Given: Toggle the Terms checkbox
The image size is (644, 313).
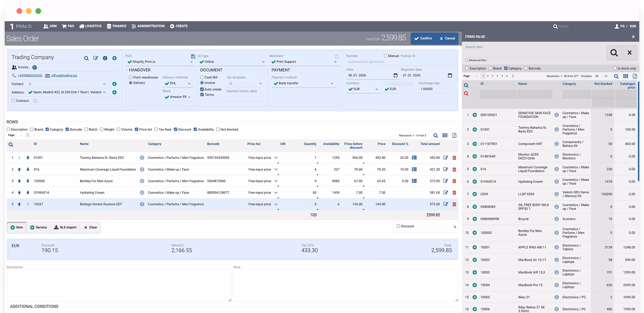Looking at the screenshot, I should pos(202,94).
